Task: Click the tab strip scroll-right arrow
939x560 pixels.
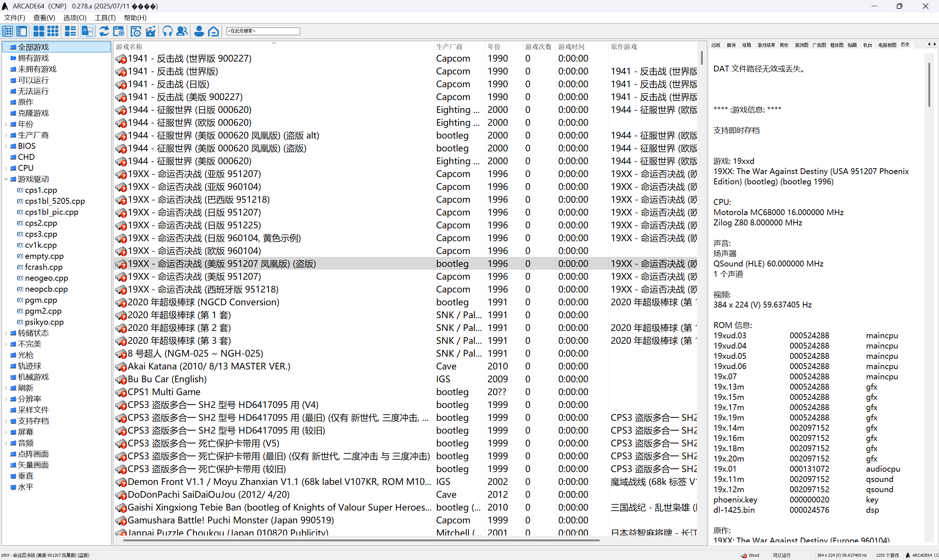Action: pyautogui.click(x=935, y=44)
